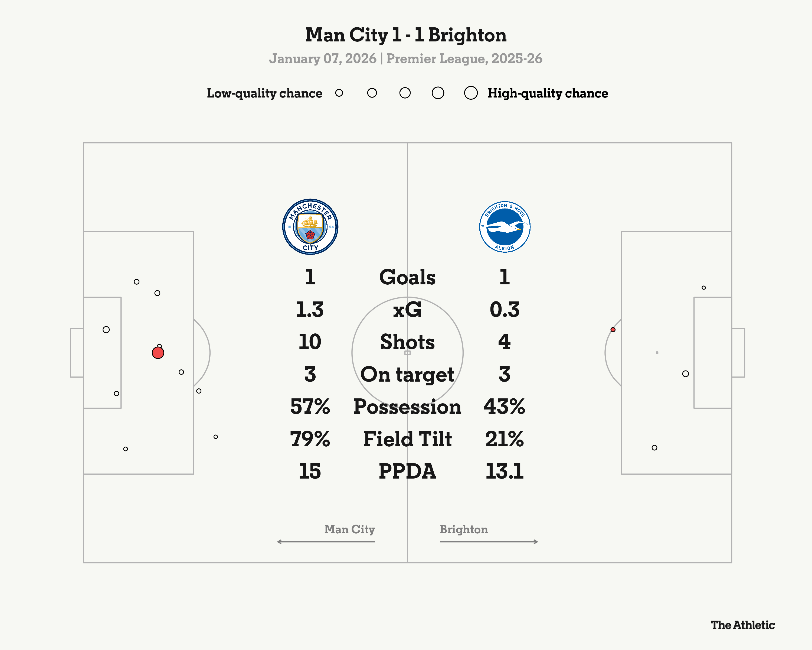
Task: Open The Athletic logo link
Action: coord(742,625)
